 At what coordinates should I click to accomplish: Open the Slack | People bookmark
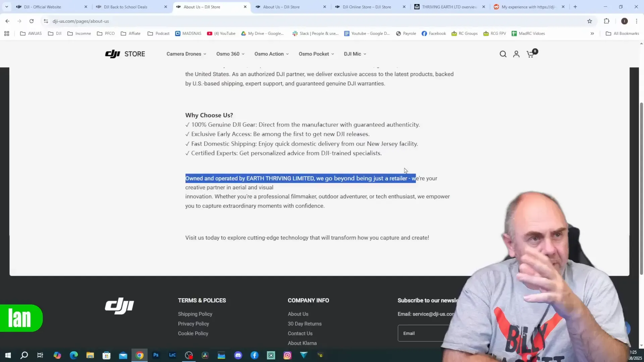tap(315, 34)
